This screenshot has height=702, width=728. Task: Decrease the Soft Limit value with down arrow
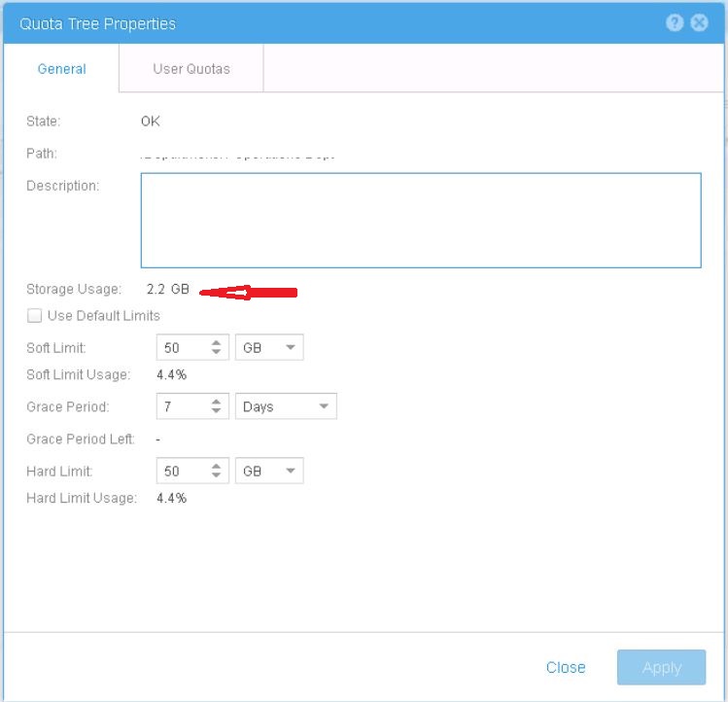[x=216, y=352]
